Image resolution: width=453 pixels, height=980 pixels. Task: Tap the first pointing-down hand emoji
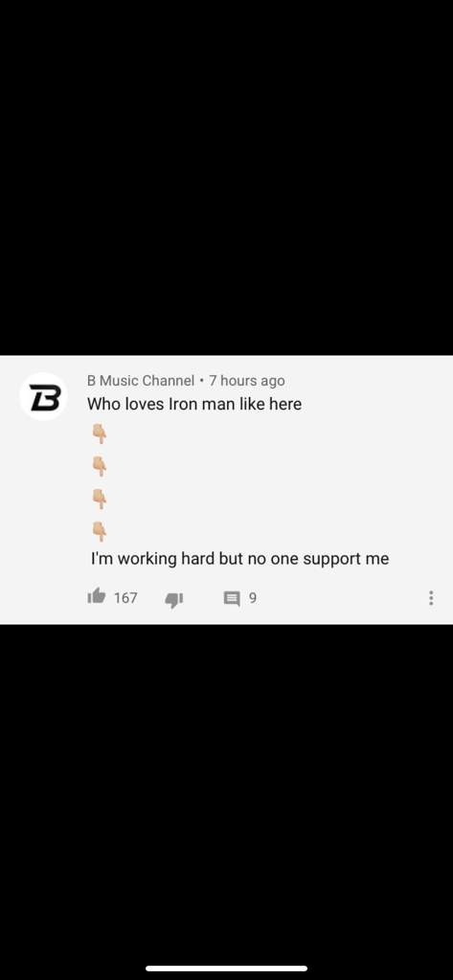point(99,434)
